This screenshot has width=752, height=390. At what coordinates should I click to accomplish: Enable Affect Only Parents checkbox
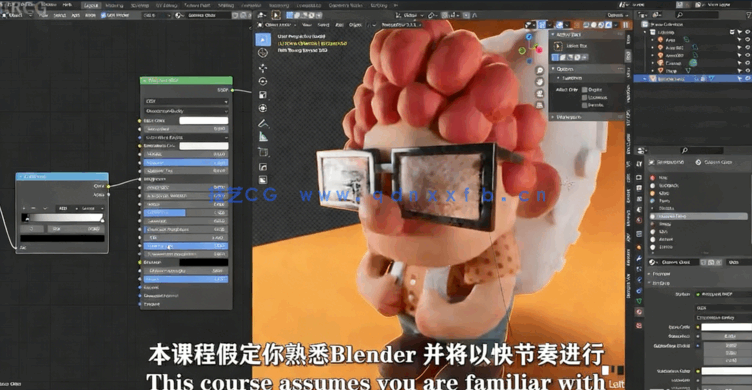[x=585, y=105]
